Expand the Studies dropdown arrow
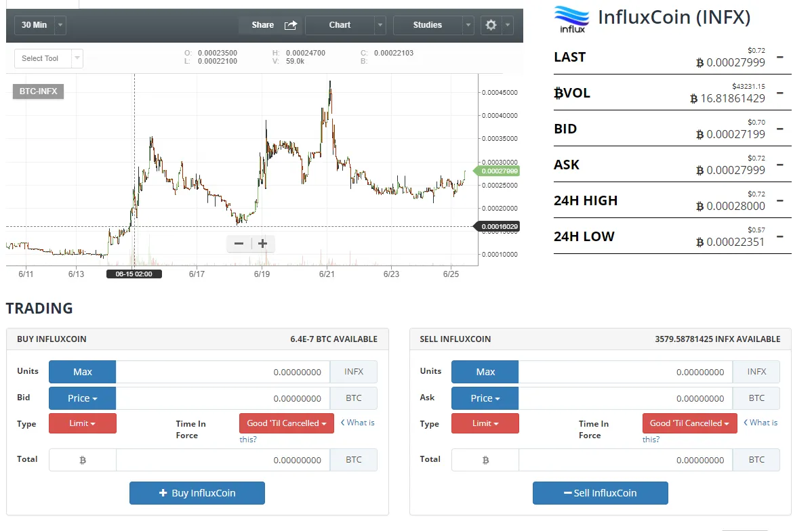The height and width of the screenshot is (531, 812). coord(468,25)
